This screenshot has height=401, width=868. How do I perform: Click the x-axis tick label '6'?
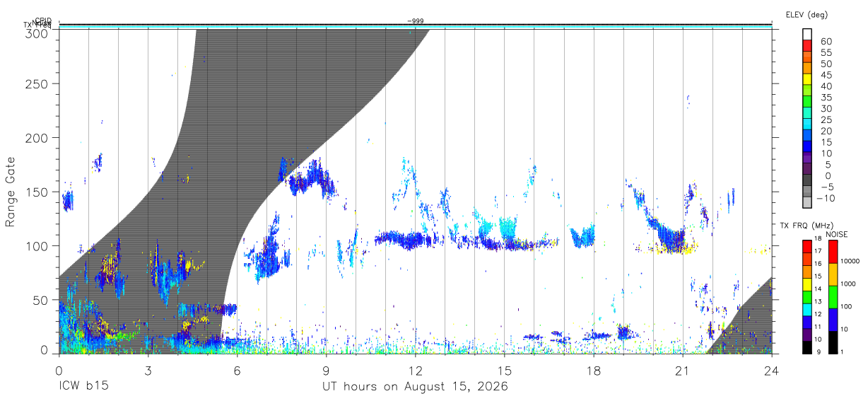[237, 371]
